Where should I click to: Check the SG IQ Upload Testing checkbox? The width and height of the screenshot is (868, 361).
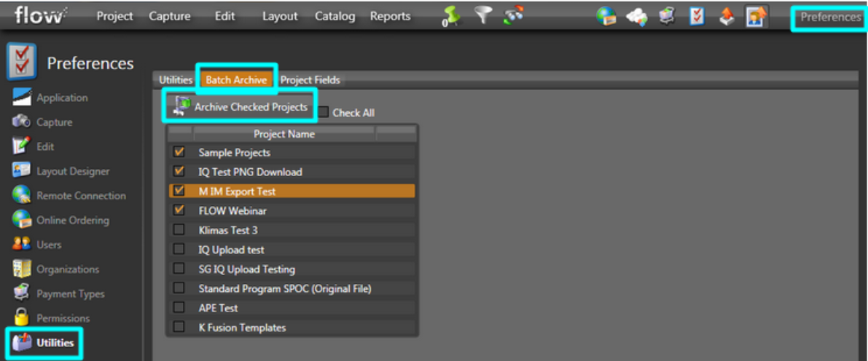[179, 268]
